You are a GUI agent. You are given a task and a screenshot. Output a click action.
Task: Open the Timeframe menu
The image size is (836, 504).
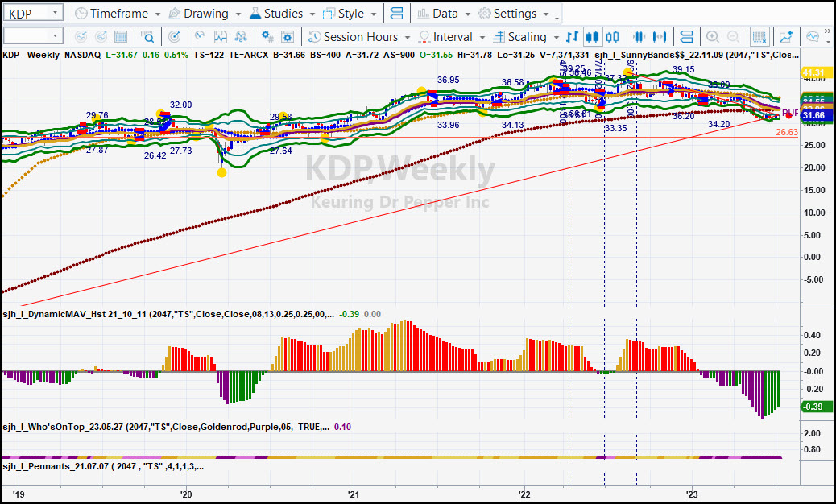111,14
